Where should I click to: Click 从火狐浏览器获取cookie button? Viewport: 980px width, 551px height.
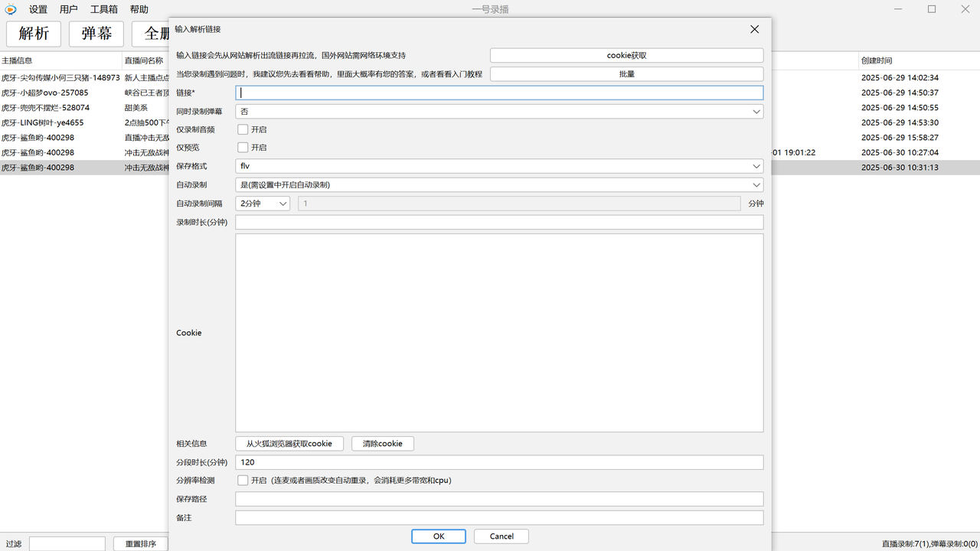pos(289,444)
